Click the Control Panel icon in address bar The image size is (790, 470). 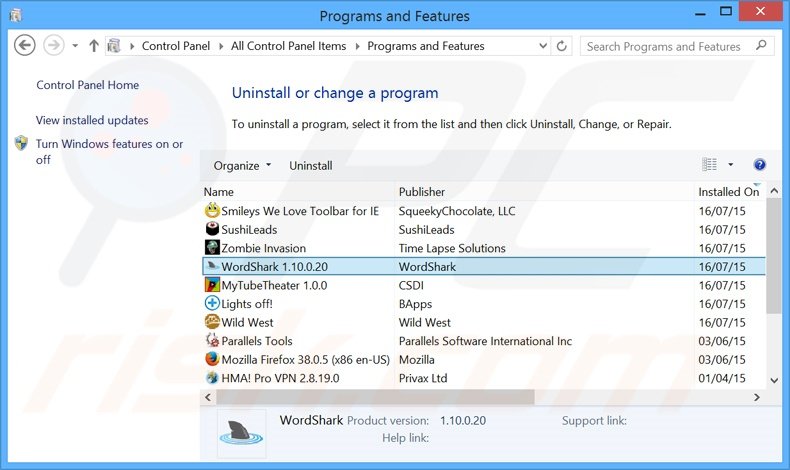coord(114,46)
